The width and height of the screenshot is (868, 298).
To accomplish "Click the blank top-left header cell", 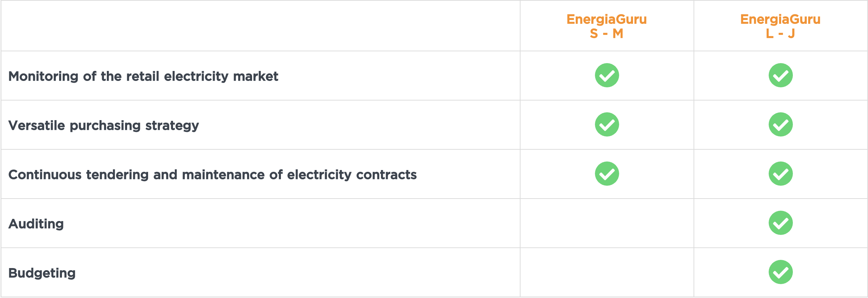I will click(x=260, y=26).
